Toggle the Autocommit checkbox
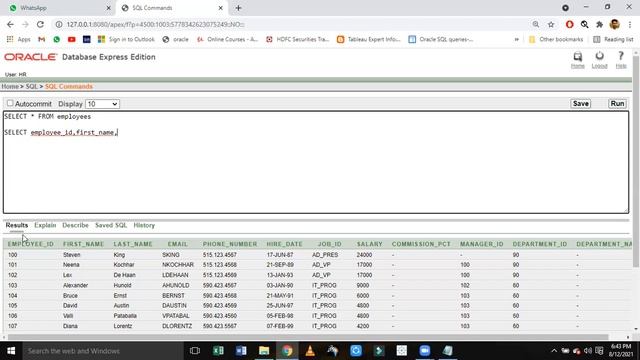640x360 pixels. click(x=10, y=103)
